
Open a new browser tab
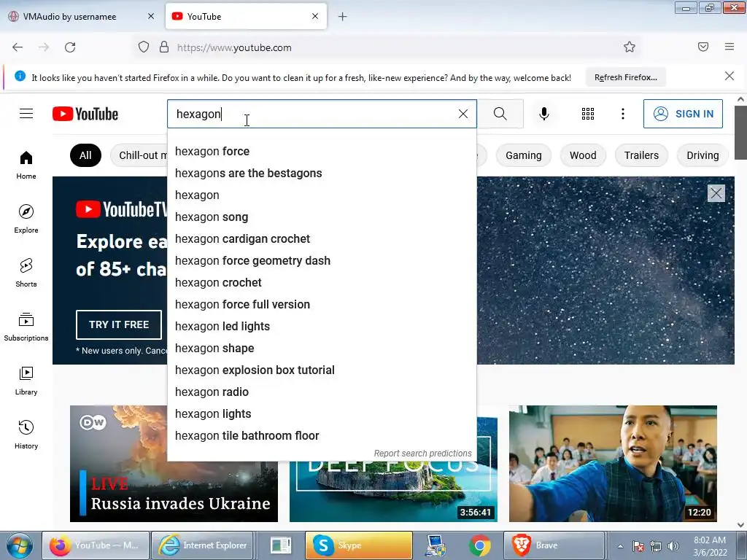point(343,17)
